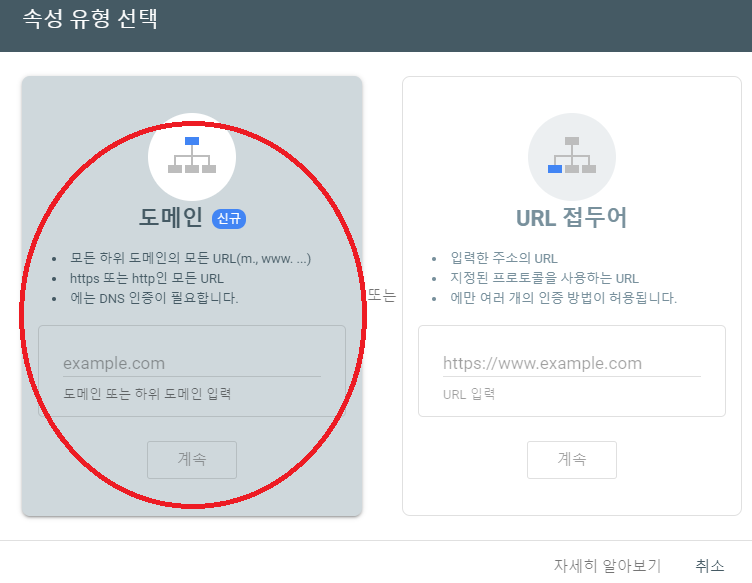752x583 pixels.
Task: Click text 모든 하위 도메인의 모든 URL
Action: pyautogui.click(x=190, y=258)
